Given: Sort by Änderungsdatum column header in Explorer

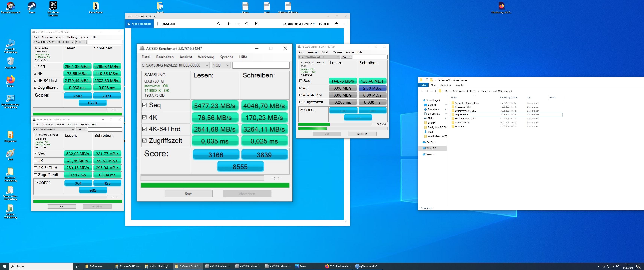Looking at the screenshot, I should click(509, 97).
